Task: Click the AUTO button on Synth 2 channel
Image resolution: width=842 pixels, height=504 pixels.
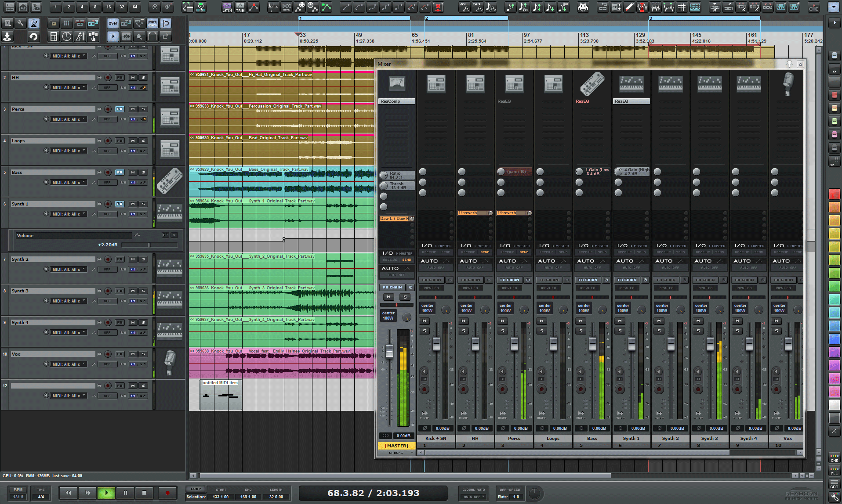Action: (x=664, y=261)
